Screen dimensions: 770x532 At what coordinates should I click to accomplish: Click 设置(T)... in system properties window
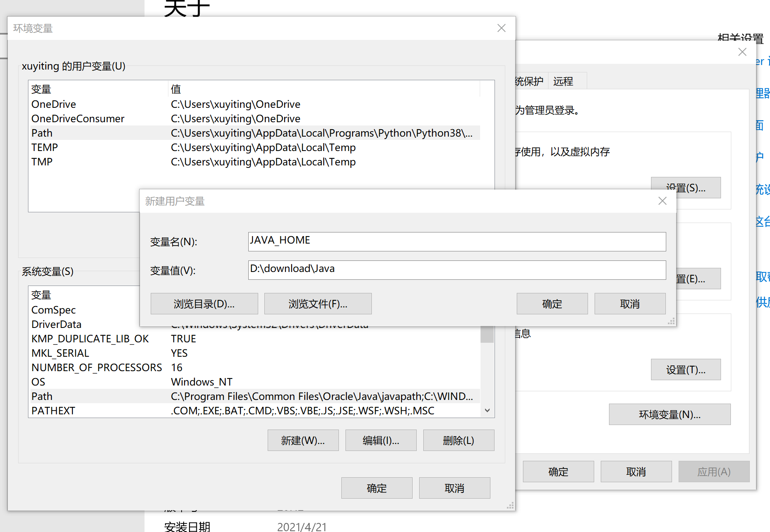686,369
